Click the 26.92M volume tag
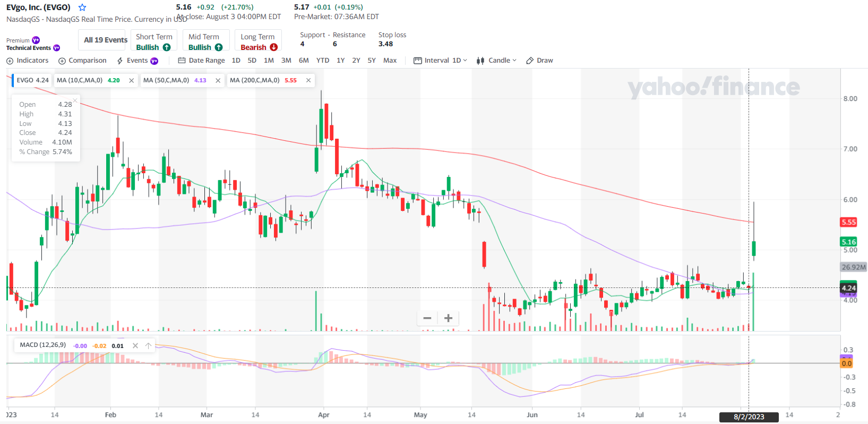868x424 pixels. click(x=854, y=267)
